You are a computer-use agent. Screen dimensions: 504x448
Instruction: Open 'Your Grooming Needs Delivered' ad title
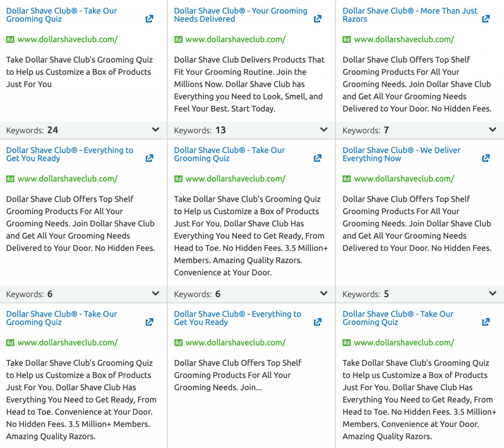(241, 15)
